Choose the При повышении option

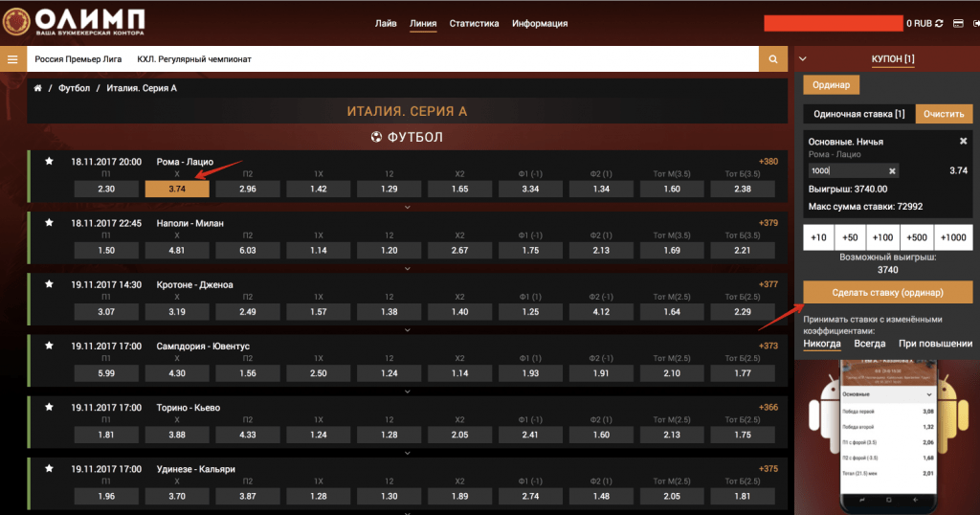(935, 344)
